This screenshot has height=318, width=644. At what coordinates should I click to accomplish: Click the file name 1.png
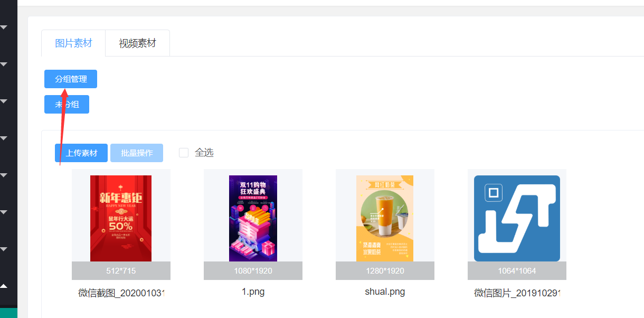click(253, 292)
